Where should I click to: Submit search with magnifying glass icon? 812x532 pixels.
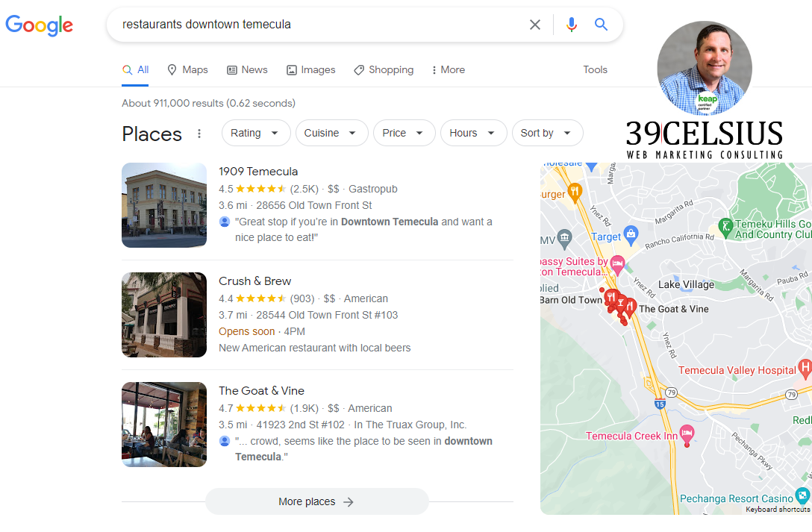point(601,25)
